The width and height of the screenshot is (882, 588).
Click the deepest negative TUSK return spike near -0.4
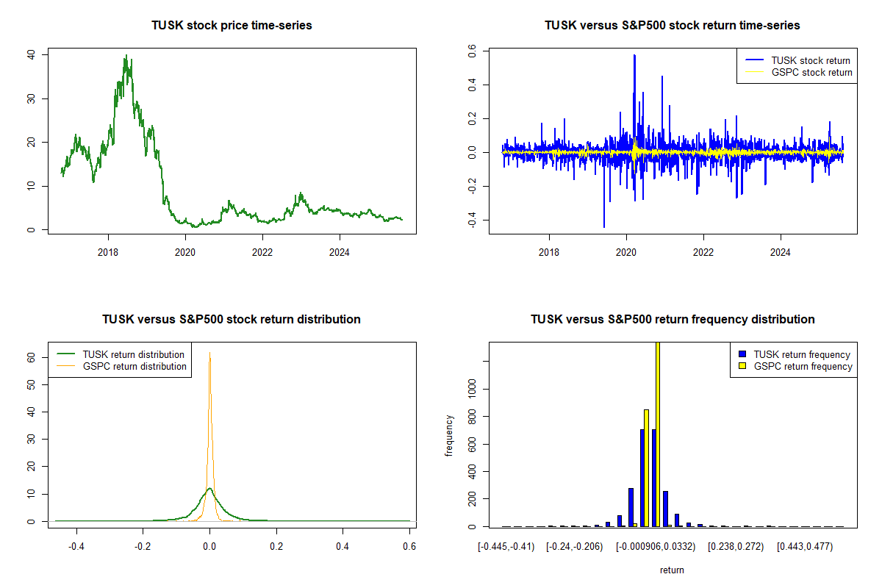click(x=604, y=226)
